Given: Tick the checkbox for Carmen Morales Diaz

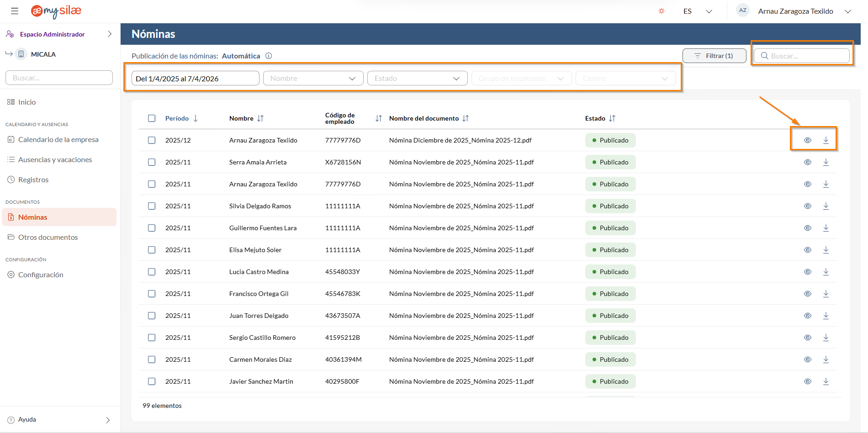Looking at the screenshot, I should (152, 359).
